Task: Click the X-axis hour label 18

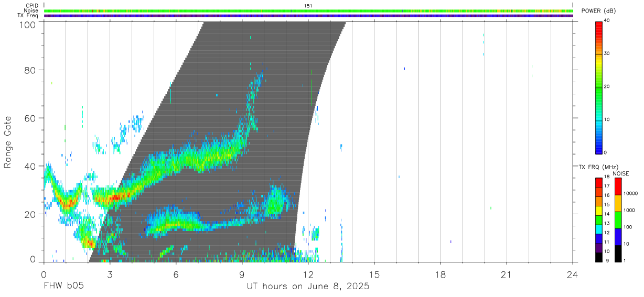Action: (441, 274)
